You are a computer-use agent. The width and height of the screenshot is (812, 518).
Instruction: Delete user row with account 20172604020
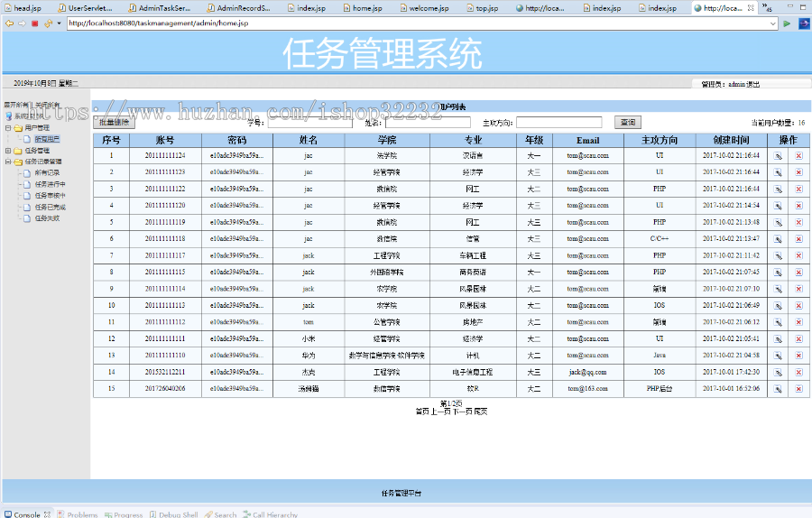click(798, 388)
